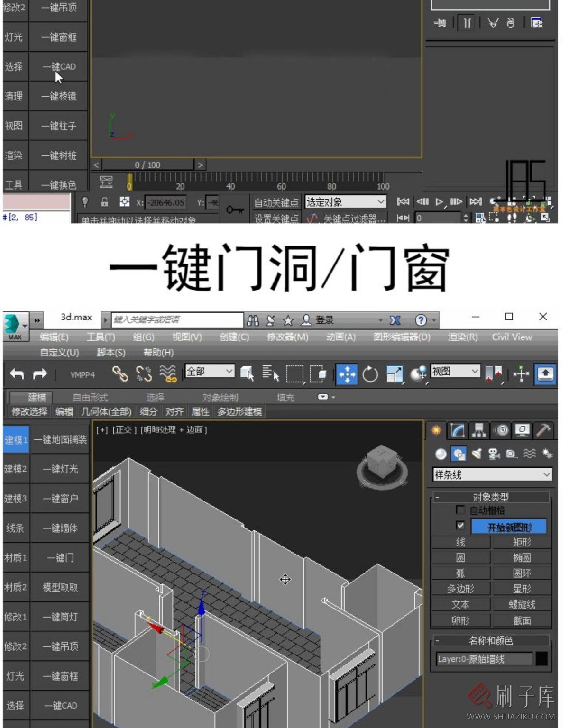Collapse the 名称和颜色 rollout
This screenshot has width=569, height=728.
click(x=491, y=641)
